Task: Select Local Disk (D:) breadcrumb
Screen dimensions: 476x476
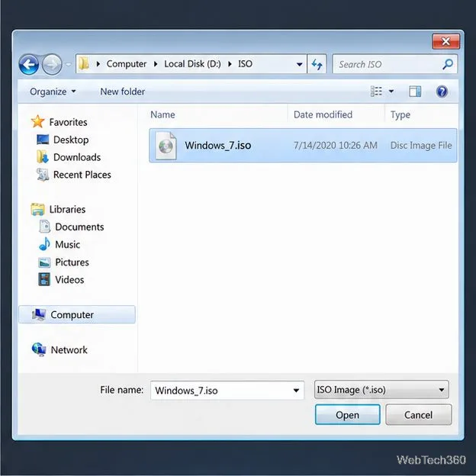Action: [x=192, y=64]
